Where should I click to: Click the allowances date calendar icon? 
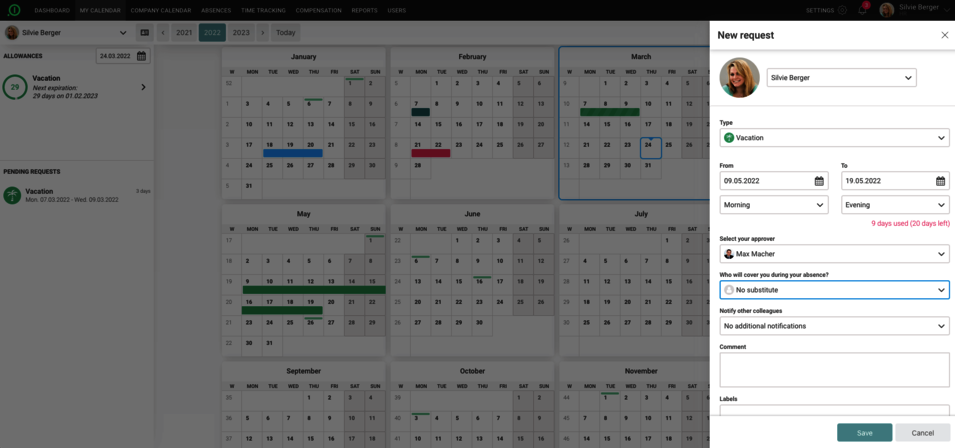tap(141, 56)
